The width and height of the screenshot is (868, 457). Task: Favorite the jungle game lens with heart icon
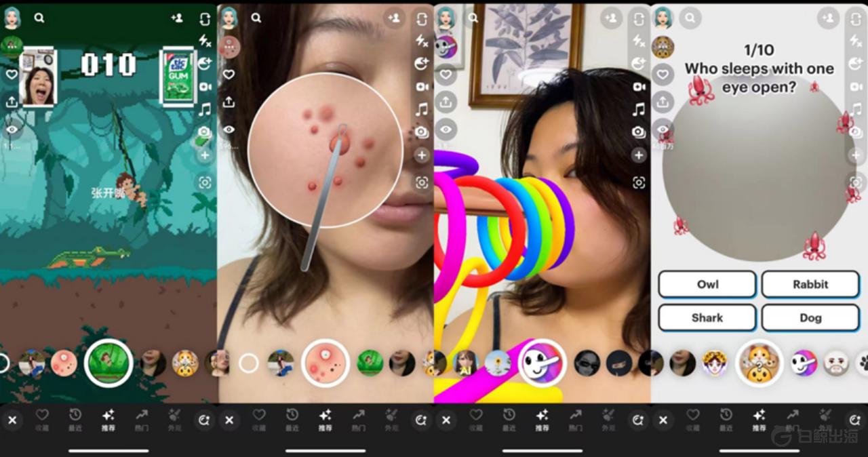point(12,75)
